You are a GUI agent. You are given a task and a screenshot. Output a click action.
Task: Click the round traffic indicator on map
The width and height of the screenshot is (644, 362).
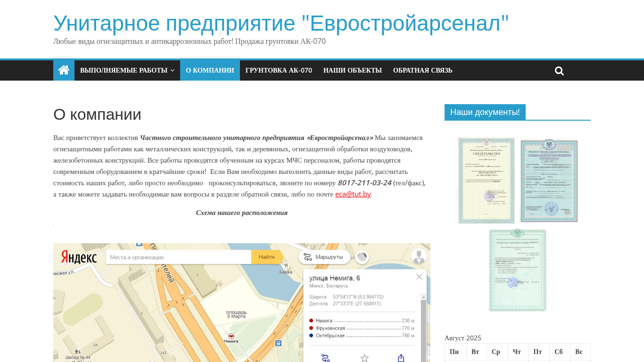[362, 257]
